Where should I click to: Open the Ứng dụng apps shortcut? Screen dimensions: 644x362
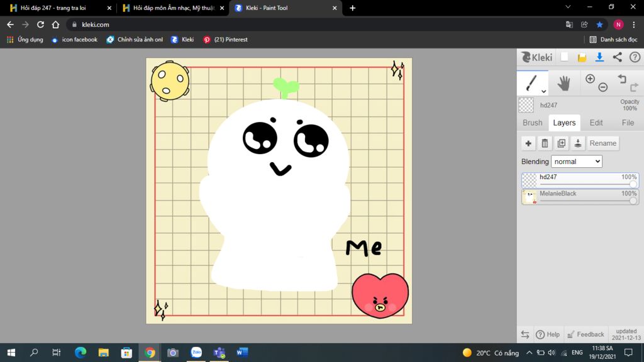[x=25, y=40]
